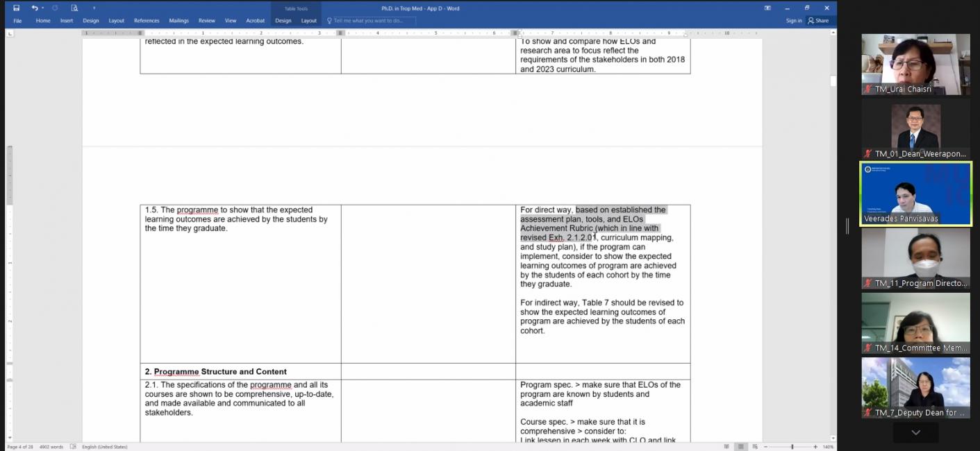The image size is (980, 451).
Task: Switch to Web Layout view
Action: point(755,447)
